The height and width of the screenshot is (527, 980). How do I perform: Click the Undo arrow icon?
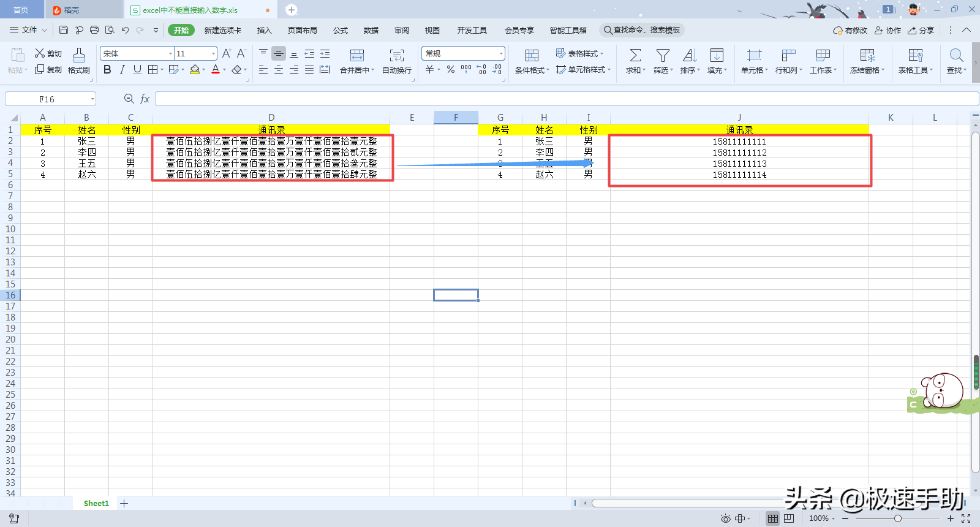(125, 29)
